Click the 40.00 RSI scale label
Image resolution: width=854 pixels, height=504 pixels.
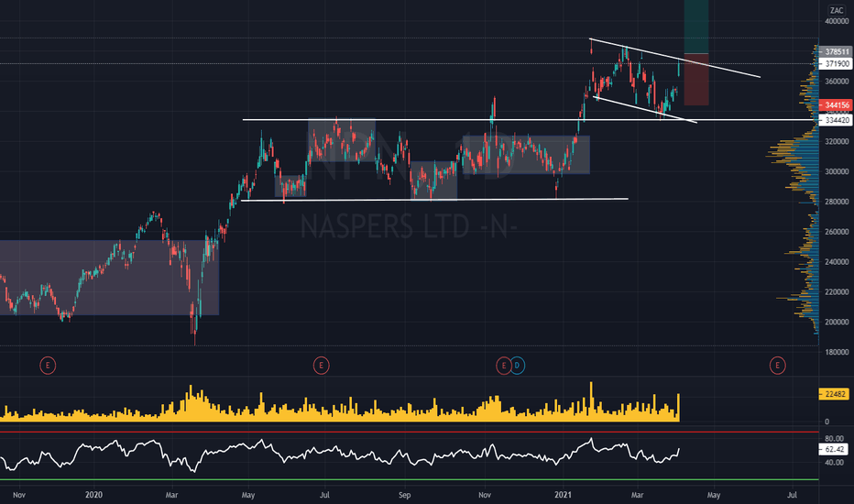pos(835,462)
